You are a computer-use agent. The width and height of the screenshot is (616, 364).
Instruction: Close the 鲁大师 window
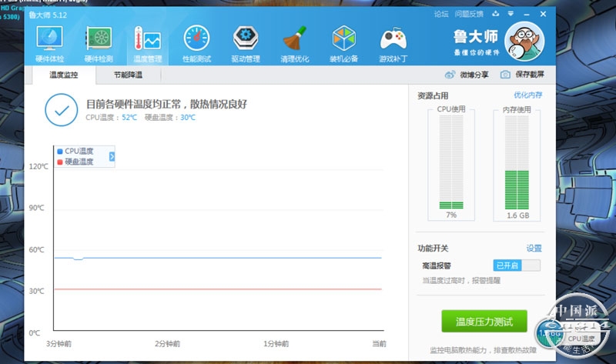pos(543,14)
